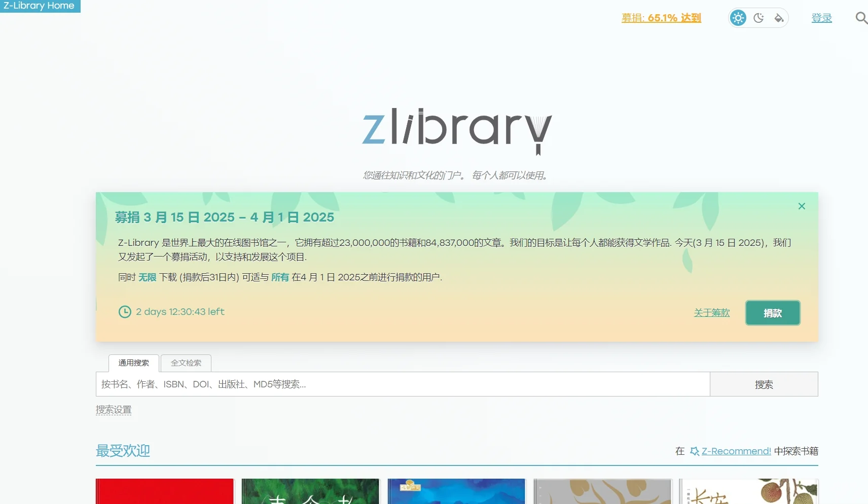Screen dimensions: 868x504
Task: Click the zlibrary logo
Action: (x=457, y=131)
